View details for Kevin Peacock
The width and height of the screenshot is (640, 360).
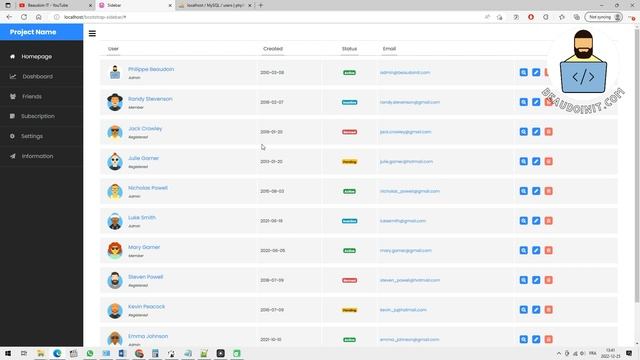tap(523, 310)
